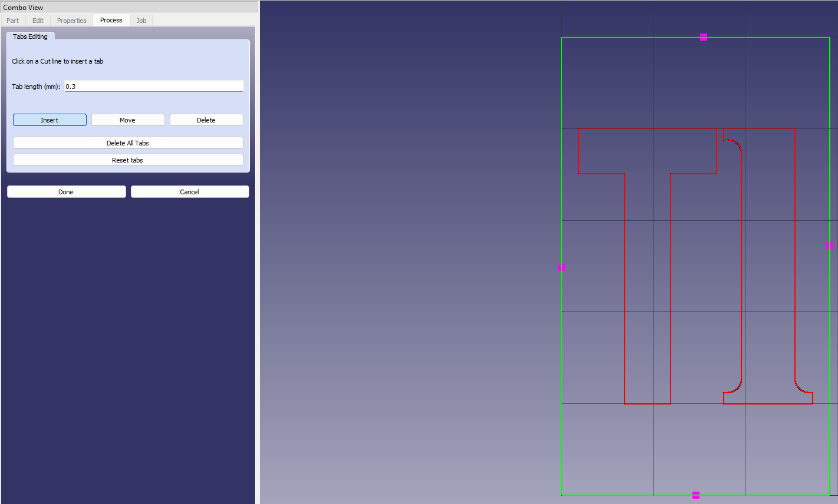Cancel the tabs editing operation
The image size is (838, 504).
point(190,192)
